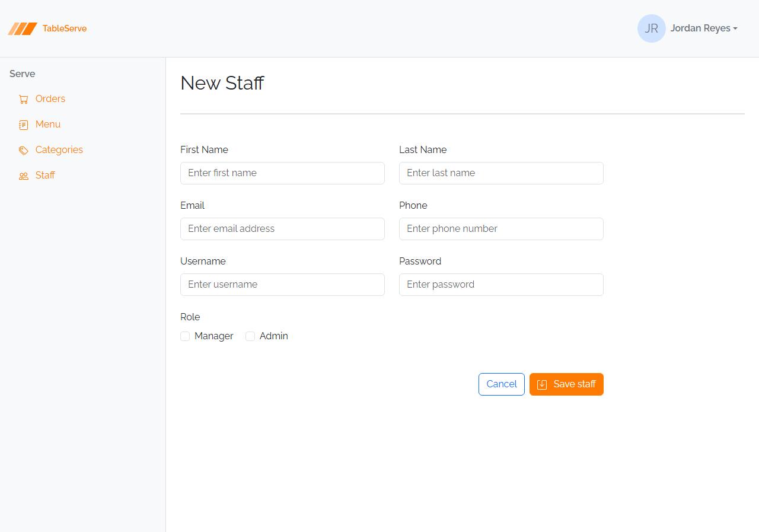Enable the Manager role checkbox

click(185, 336)
